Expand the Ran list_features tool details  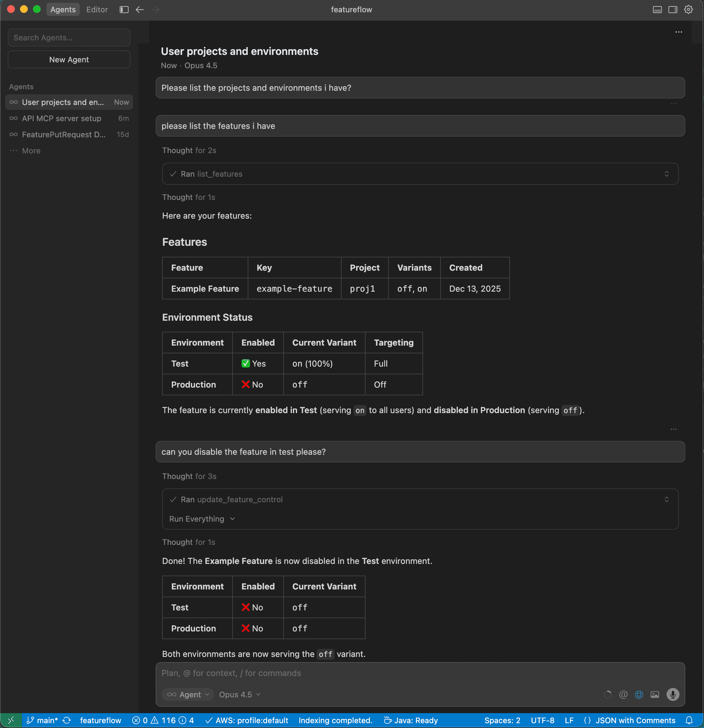point(667,173)
